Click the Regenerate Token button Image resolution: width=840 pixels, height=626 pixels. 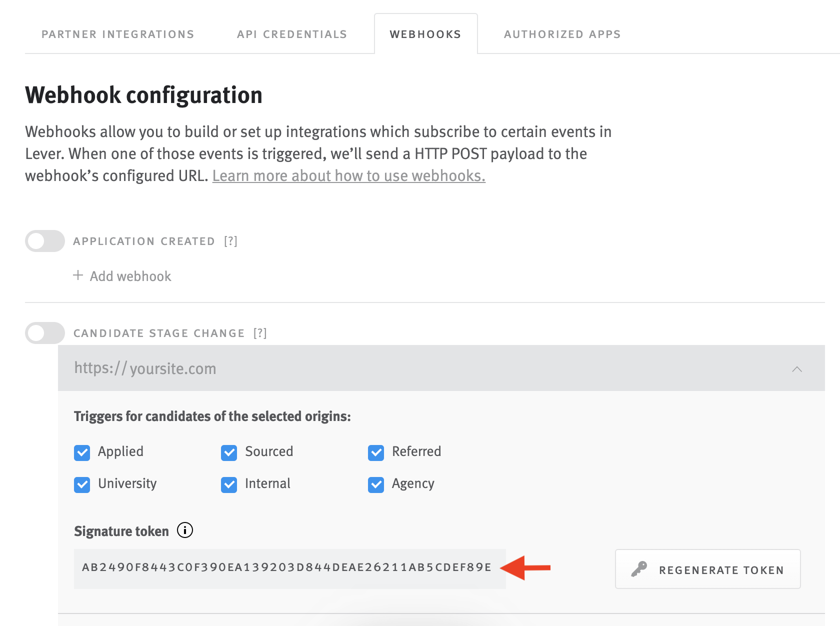click(707, 569)
